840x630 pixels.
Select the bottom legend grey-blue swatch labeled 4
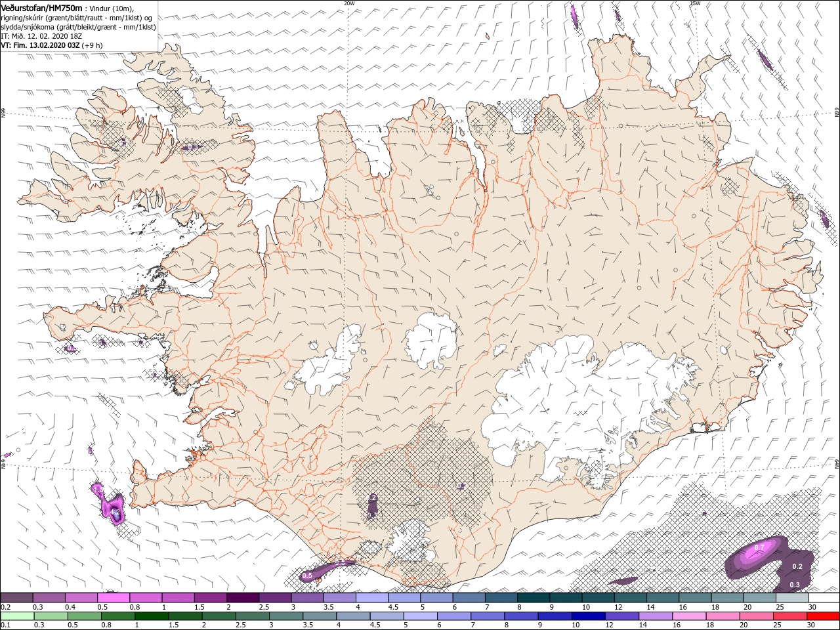(x=353, y=616)
